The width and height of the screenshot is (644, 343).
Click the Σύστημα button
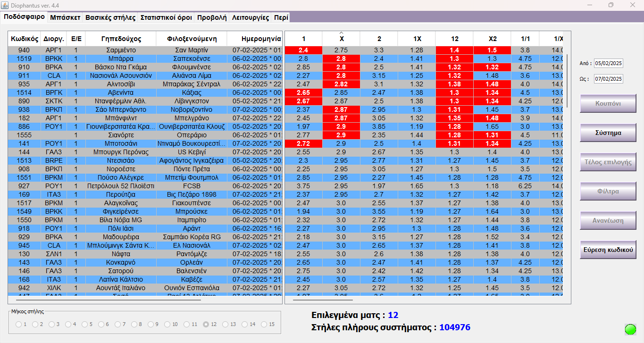(x=608, y=133)
